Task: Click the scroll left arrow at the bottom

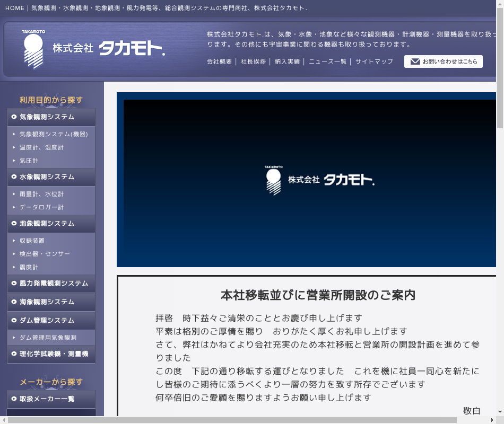Action: click(4, 420)
